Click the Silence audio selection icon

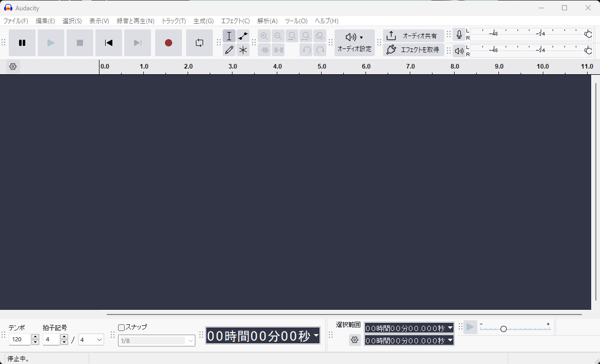click(278, 50)
